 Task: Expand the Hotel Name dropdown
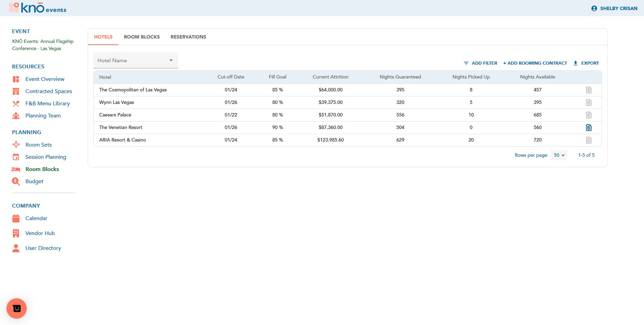(135, 61)
